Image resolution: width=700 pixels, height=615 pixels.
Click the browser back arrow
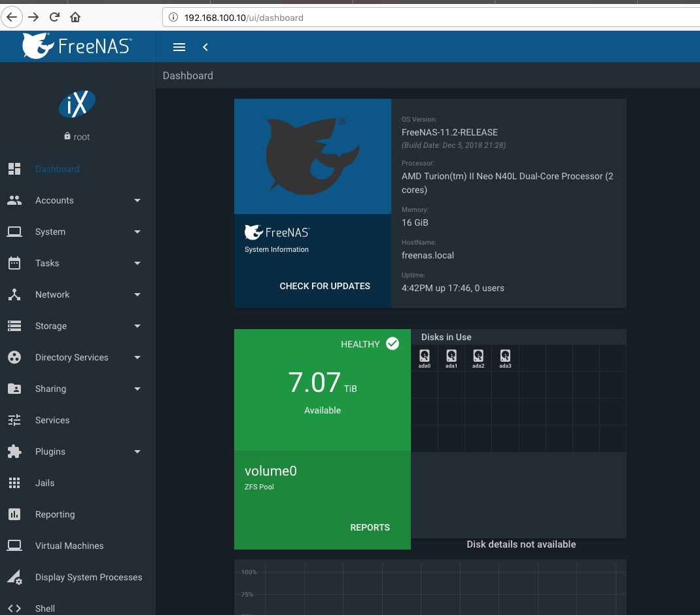pyautogui.click(x=12, y=18)
